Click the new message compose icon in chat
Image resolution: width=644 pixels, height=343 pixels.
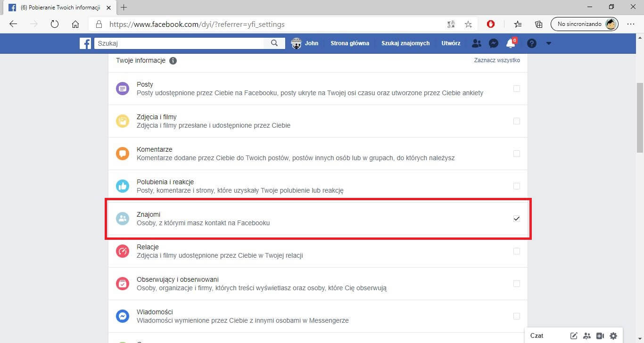(574, 336)
